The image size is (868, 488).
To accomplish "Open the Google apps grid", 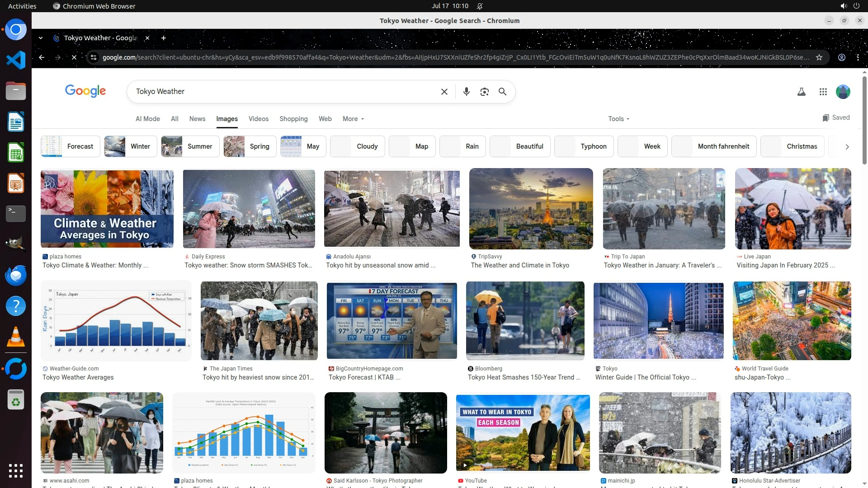I will (823, 92).
